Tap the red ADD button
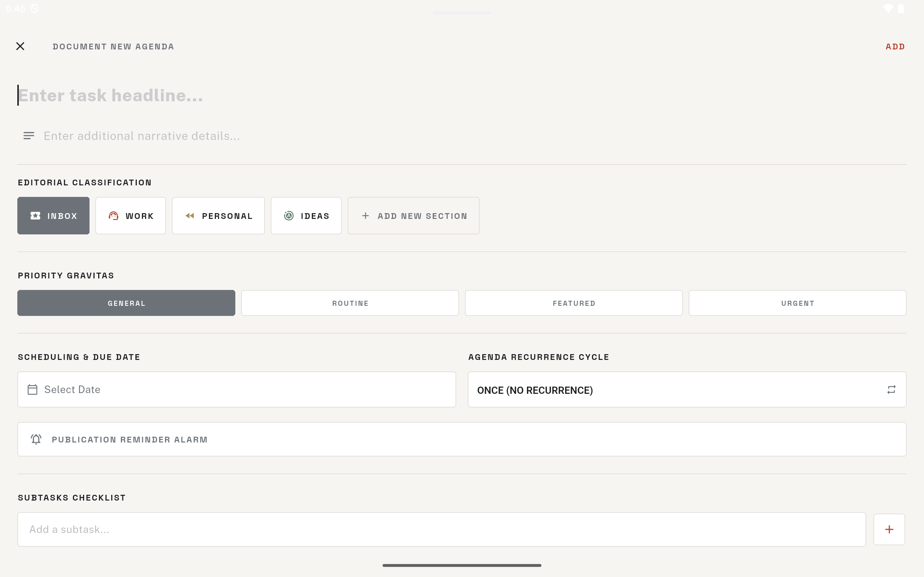924x577 pixels. pyautogui.click(x=895, y=47)
